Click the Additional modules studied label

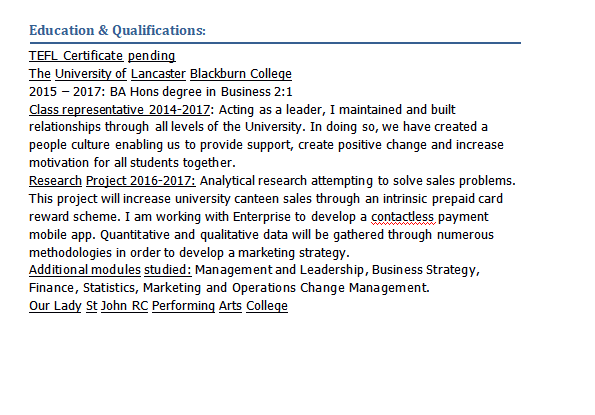tap(110, 270)
